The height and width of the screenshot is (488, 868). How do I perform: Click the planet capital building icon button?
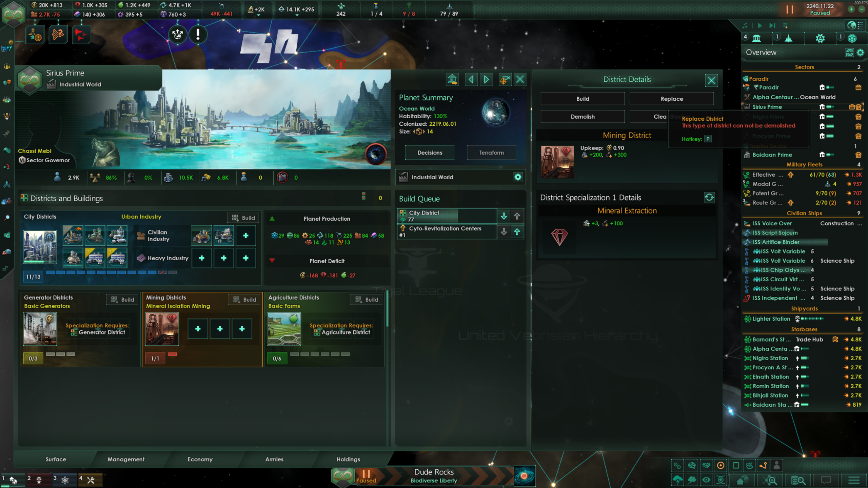(x=452, y=80)
